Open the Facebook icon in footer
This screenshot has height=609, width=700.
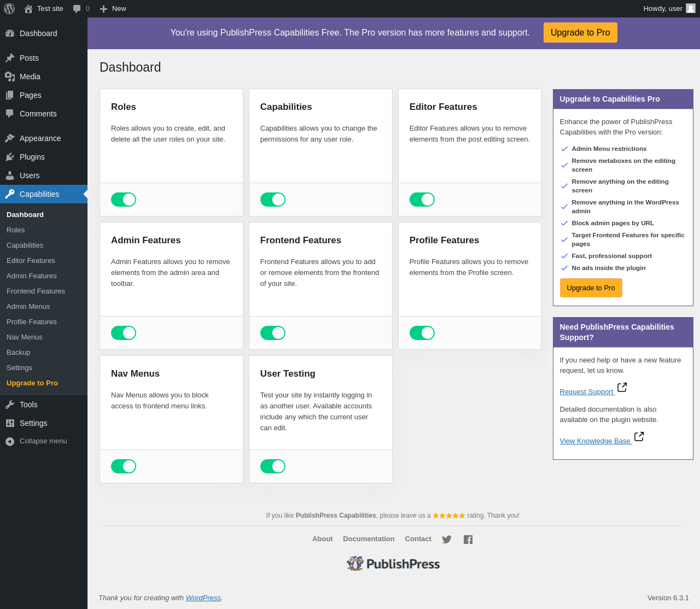(x=468, y=540)
